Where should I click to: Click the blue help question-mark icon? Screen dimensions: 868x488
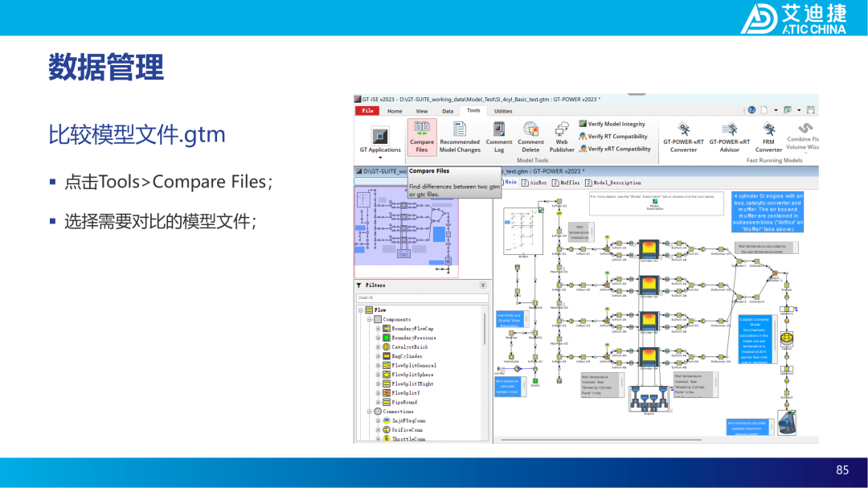click(x=751, y=110)
